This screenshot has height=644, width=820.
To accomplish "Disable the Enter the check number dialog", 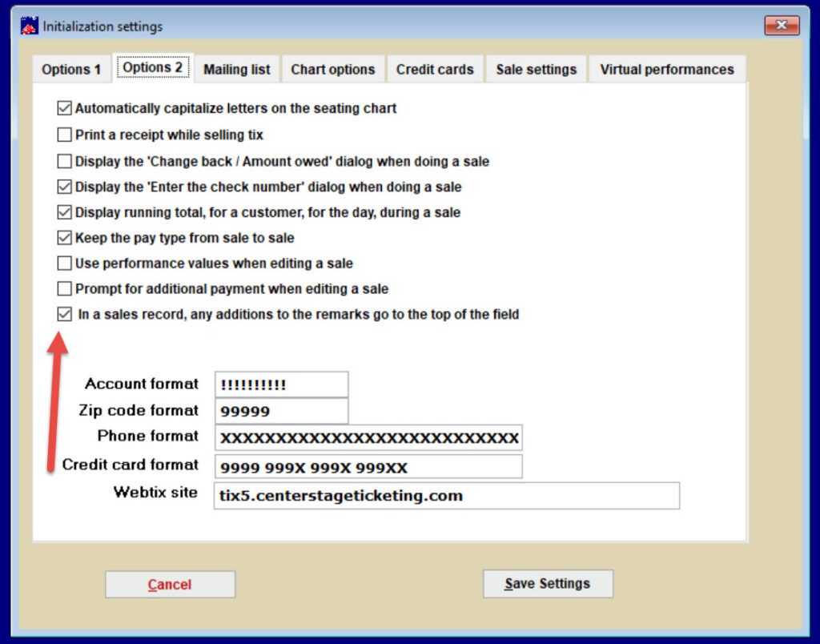I will [x=64, y=187].
